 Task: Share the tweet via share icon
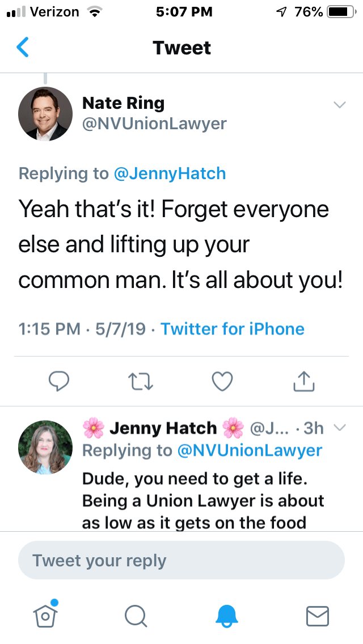point(303,382)
